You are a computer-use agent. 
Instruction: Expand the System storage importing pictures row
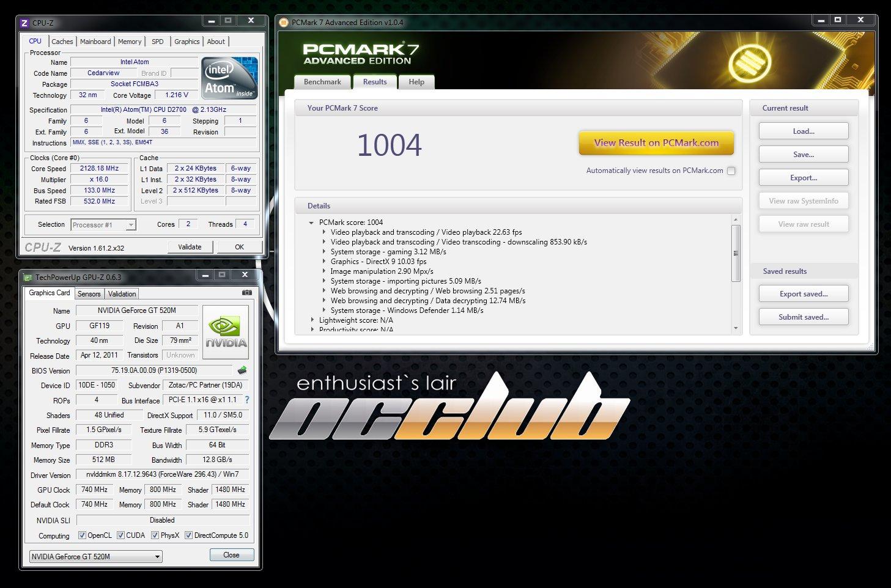point(324,281)
